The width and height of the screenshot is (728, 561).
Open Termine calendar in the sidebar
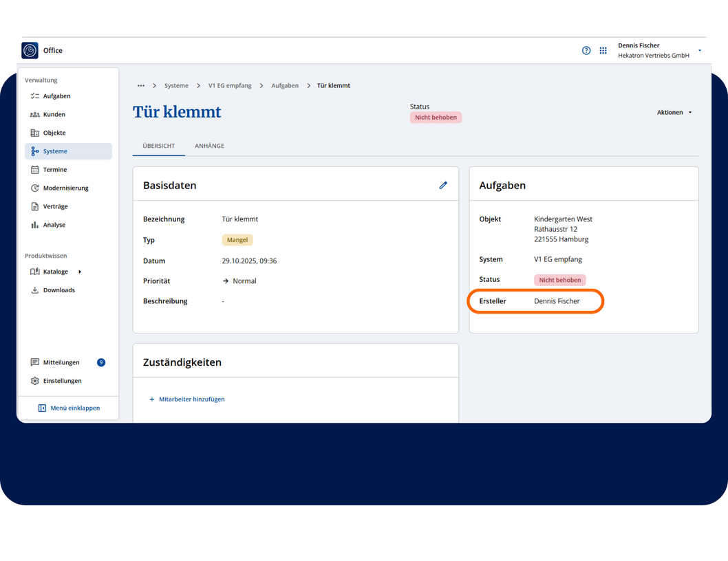[54, 170]
